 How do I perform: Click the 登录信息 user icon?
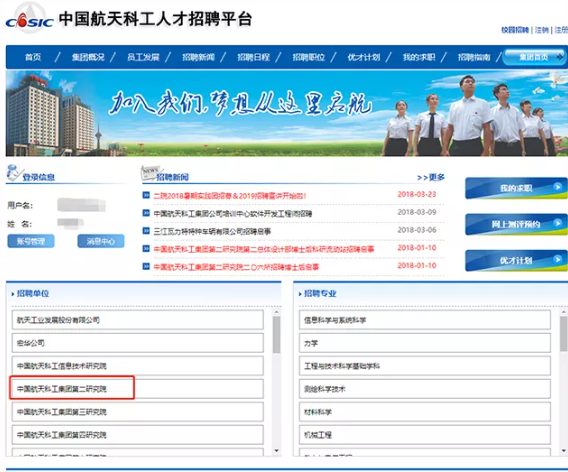pyautogui.click(x=14, y=172)
